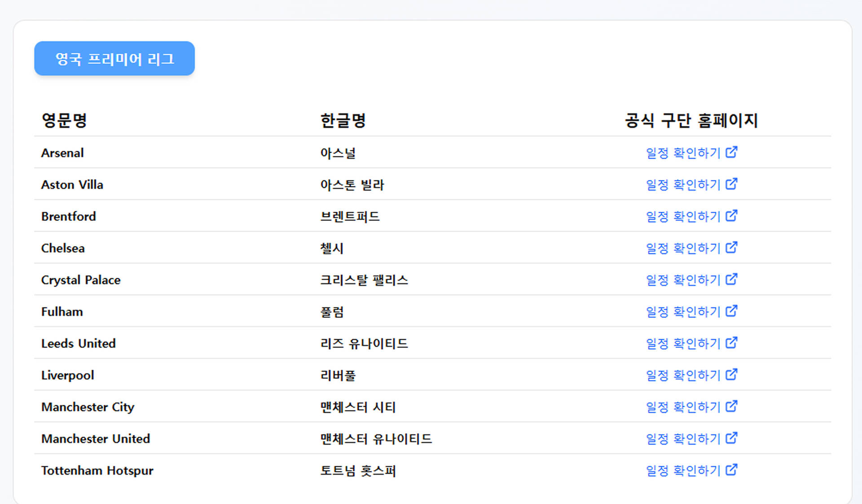Select the 영국 프리미어 리그 button
The image size is (862, 504).
coord(114,58)
